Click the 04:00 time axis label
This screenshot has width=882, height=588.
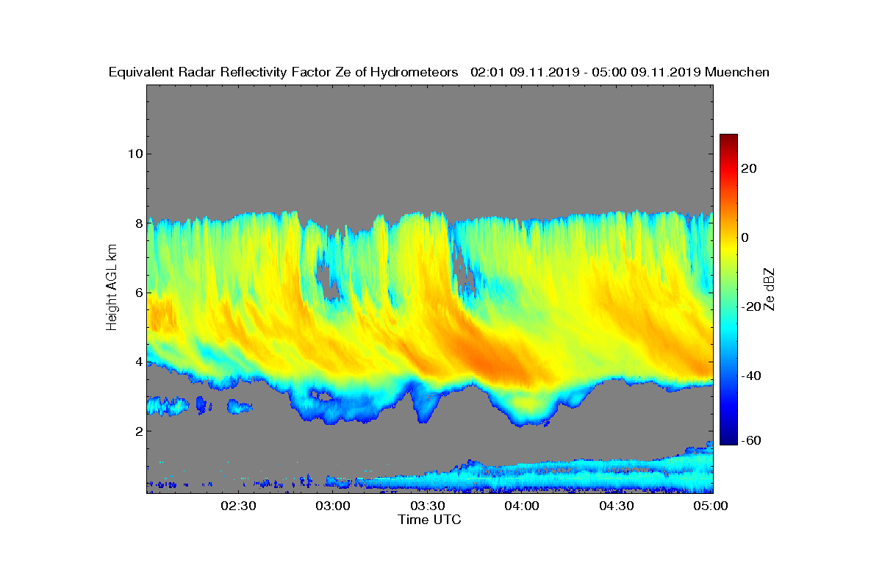coord(523,506)
